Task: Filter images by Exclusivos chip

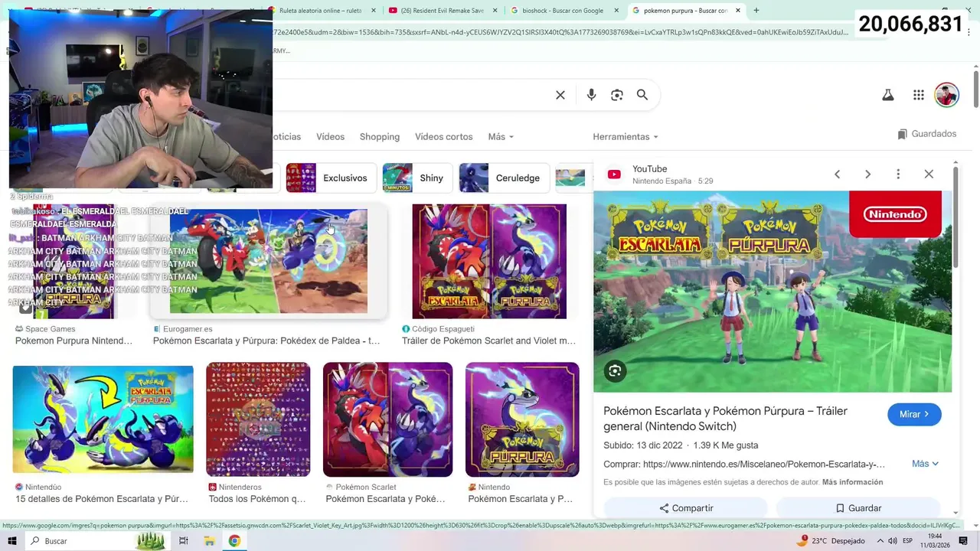Action: tap(331, 178)
